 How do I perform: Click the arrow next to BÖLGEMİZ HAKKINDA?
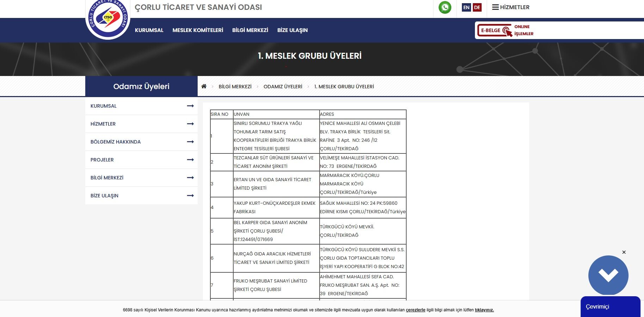pos(190,142)
